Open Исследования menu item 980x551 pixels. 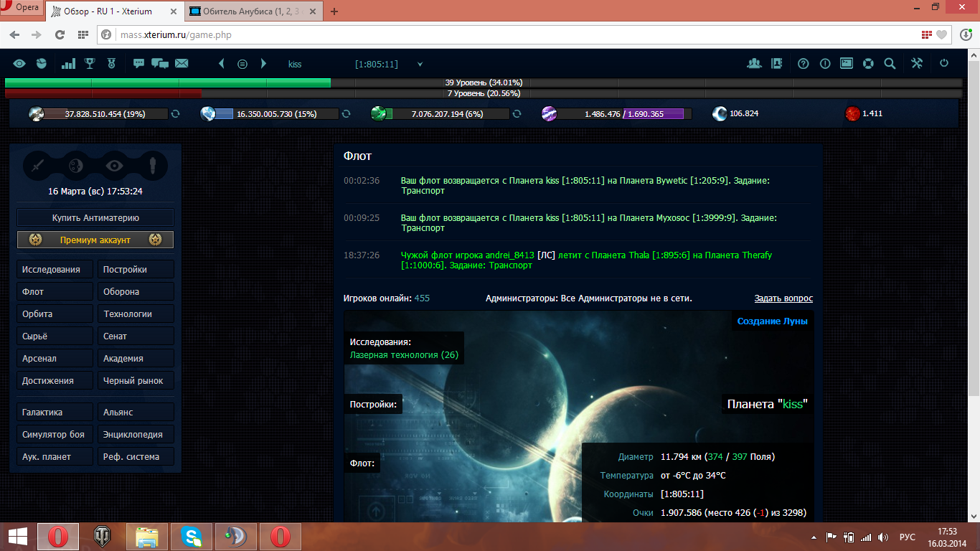(55, 270)
